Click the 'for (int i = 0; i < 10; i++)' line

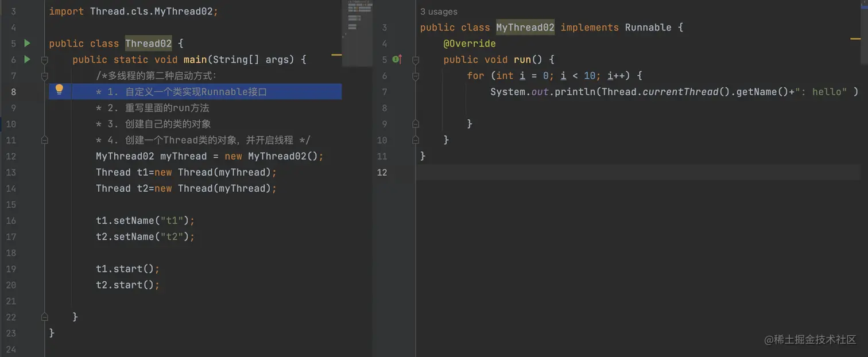coord(554,76)
